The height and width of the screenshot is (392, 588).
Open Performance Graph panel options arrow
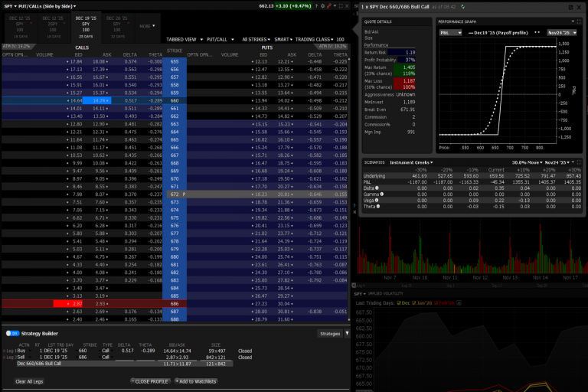click(x=573, y=21)
